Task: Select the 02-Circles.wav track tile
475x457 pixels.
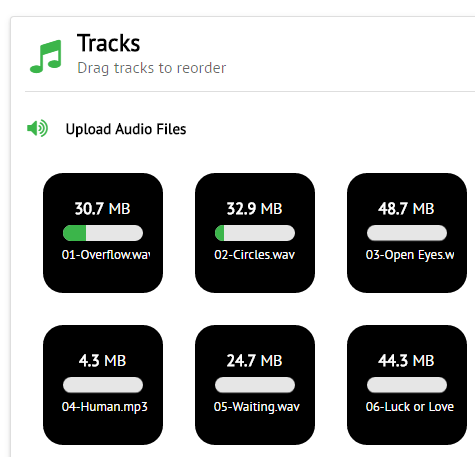Action: (255, 233)
